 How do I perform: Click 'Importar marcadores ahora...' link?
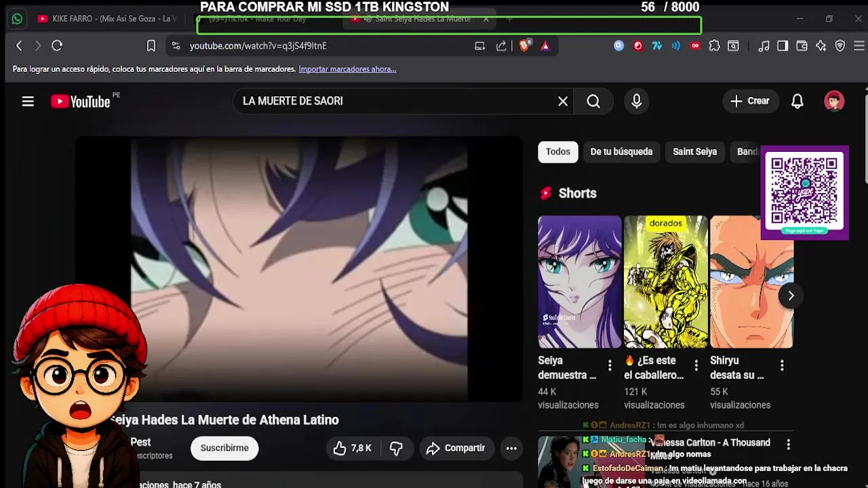coord(347,69)
